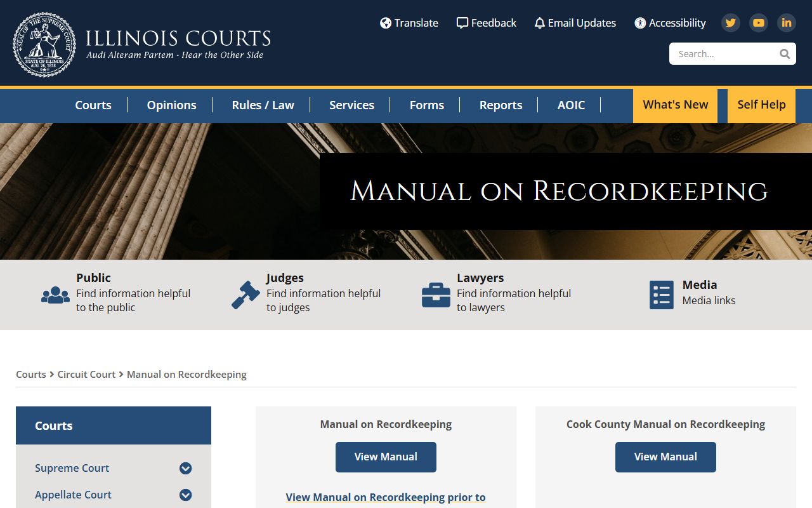This screenshot has height=508, width=812.
Task: Click the Email Updates link text
Action: [x=582, y=23]
